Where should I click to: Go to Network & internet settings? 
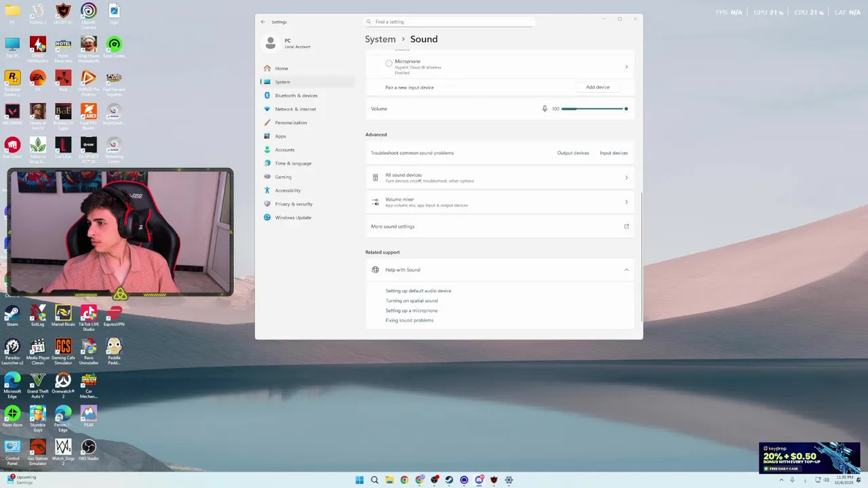[307, 109]
